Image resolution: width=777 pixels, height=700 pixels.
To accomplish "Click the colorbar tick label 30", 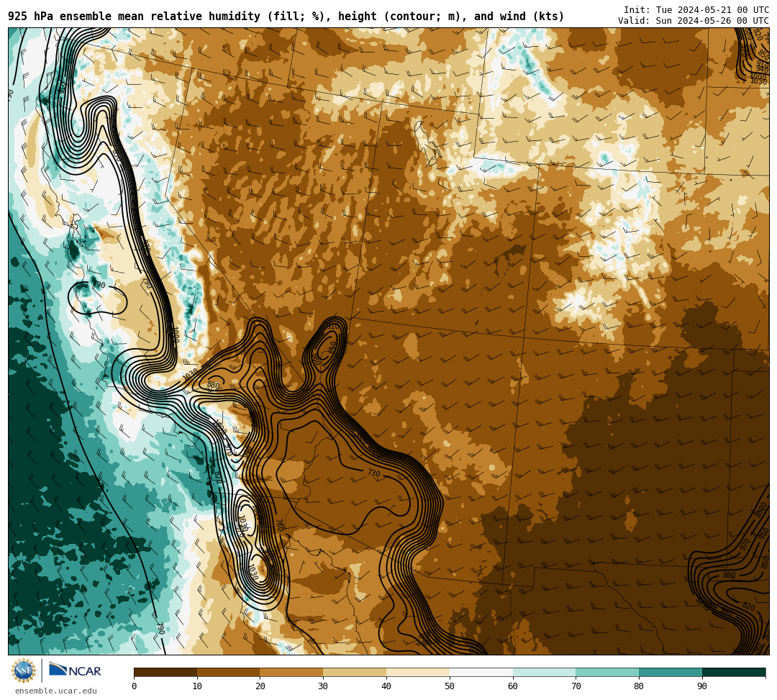I will pyautogui.click(x=323, y=686).
